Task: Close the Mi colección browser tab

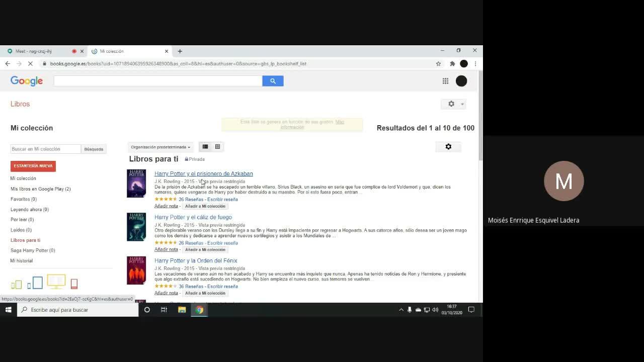Action: click(x=167, y=51)
